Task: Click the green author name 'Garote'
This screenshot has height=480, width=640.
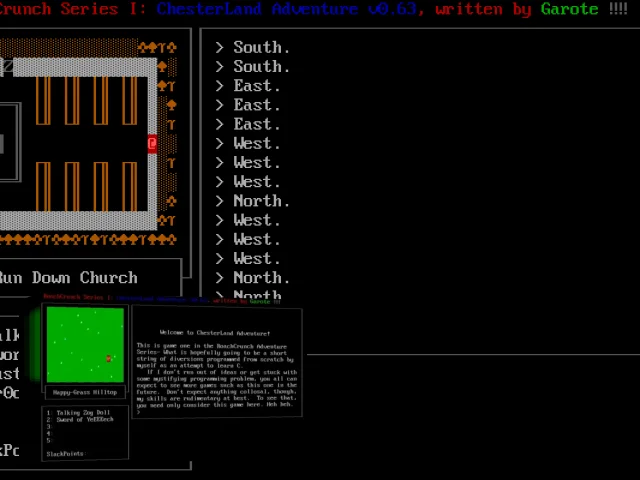Action: 569,9
